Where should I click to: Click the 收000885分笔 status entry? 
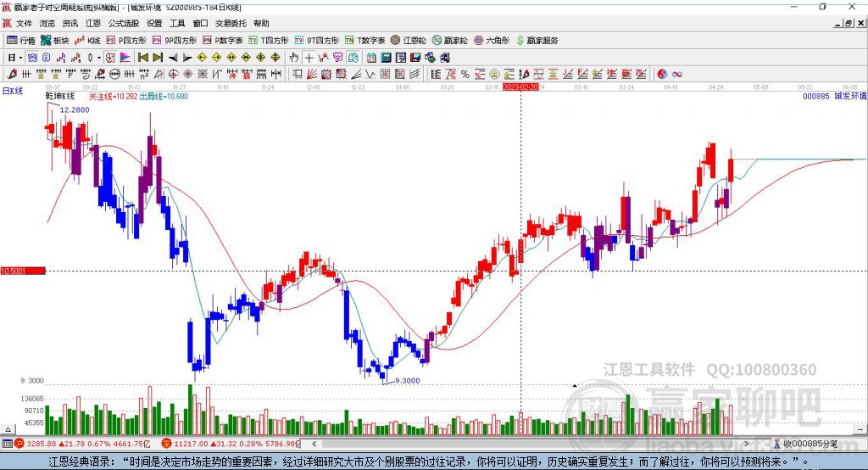click(810, 444)
